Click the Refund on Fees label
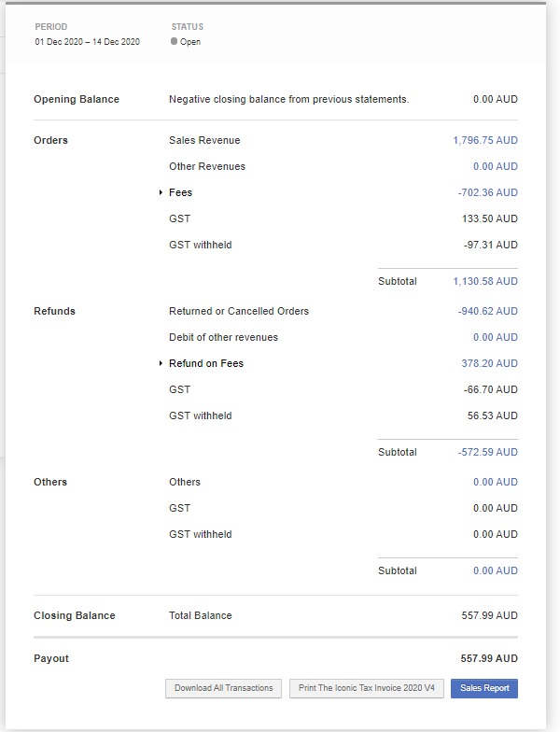The height and width of the screenshot is (732, 560). pyautogui.click(x=205, y=363)
